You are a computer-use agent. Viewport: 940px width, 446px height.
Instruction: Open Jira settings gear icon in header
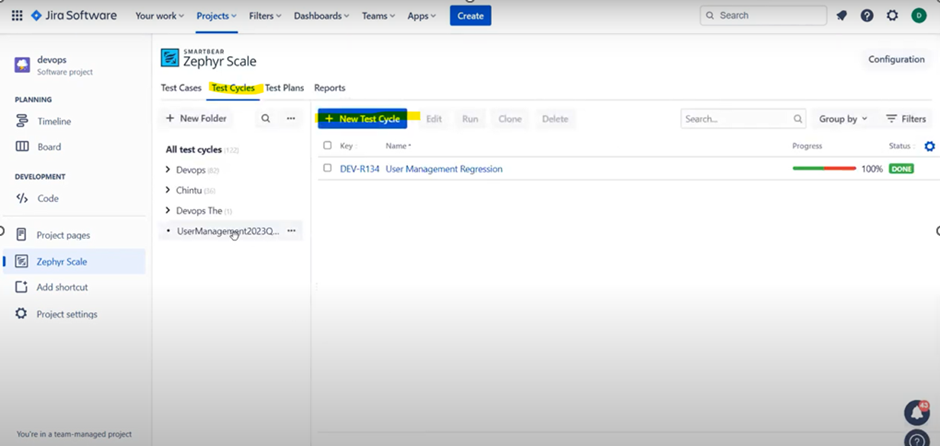(892, 16)
